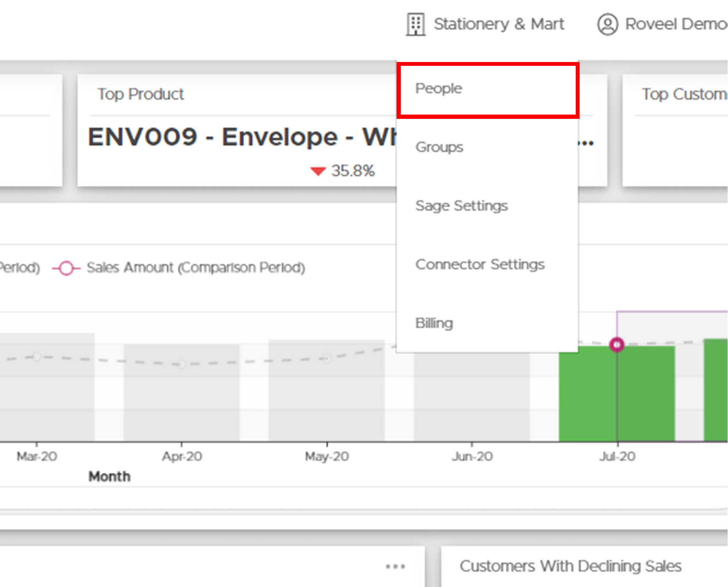The width and height of the screenshot is (728, 587).
Task: Click the three-dots menu on bottom-left panel
Action: click(x=395, y=566)
